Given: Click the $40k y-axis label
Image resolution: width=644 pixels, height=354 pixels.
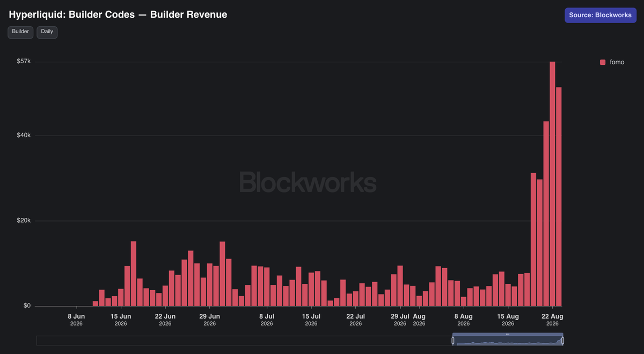Looking at the screenshot, I should coord(24,135).
